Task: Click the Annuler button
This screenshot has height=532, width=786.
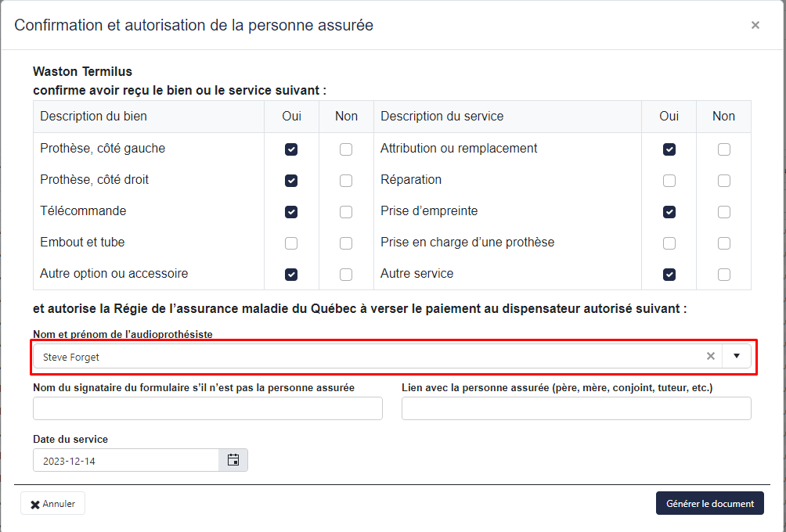Action: pyautogui.click(x=53, y=504)
